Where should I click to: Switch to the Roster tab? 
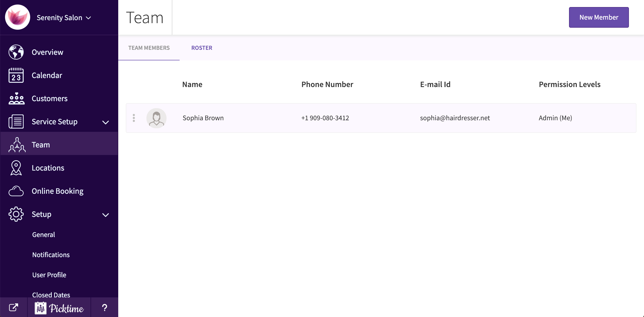tap(202, 48)
